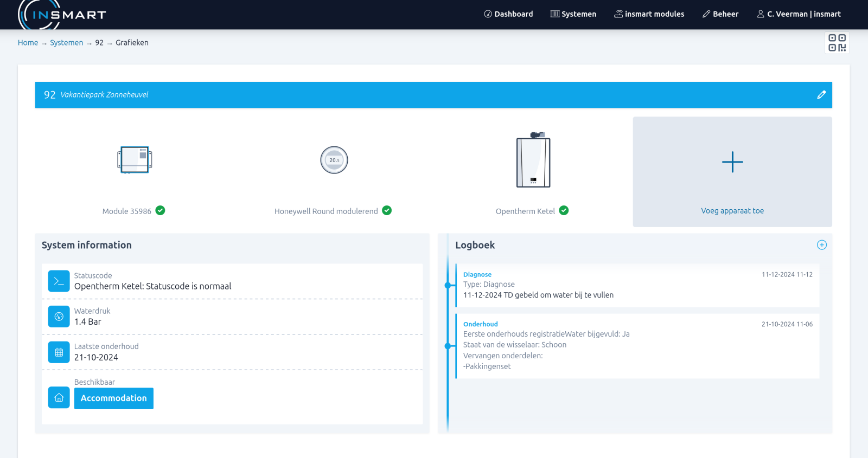The height and width of the screenshot is (458, 868).
Task: Click '21-10-2024 11-06' log timestamp
Action: (x=787, y=324)
